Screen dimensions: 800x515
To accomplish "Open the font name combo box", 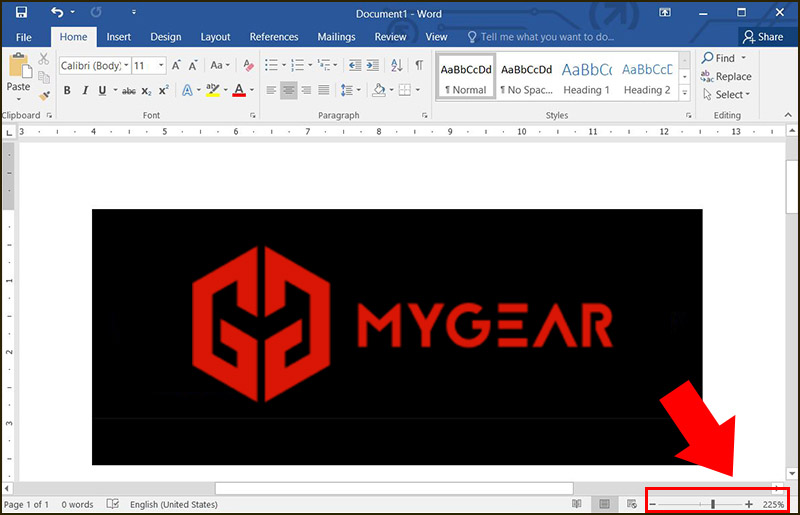I will click(94, 65).
